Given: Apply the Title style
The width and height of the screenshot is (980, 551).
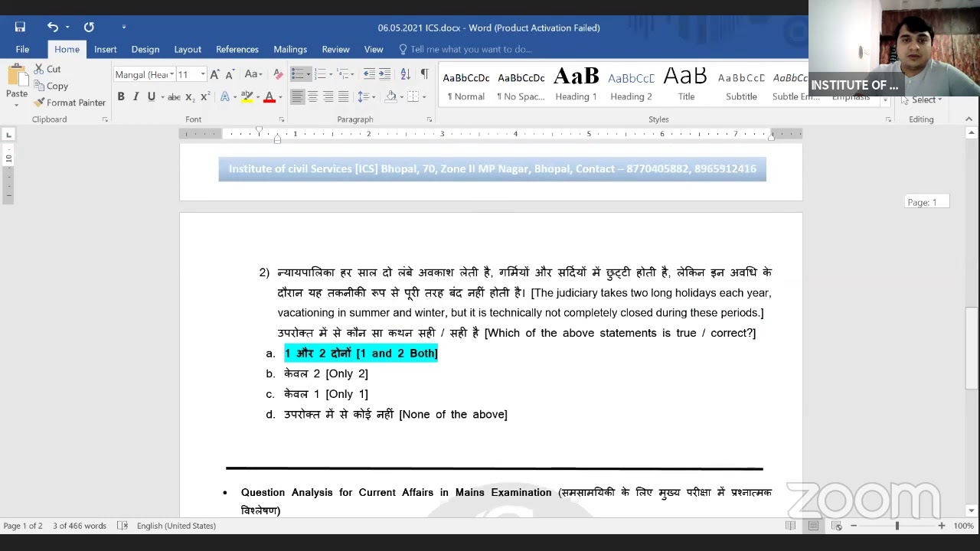Looking at the screenshot, I should point(686,85).
